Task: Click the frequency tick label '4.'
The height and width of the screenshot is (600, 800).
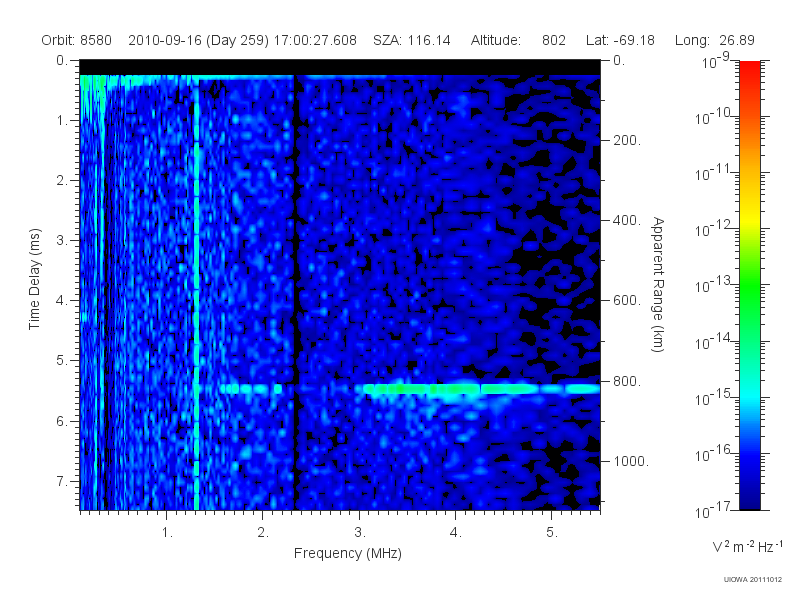Action: coord(456,533)
